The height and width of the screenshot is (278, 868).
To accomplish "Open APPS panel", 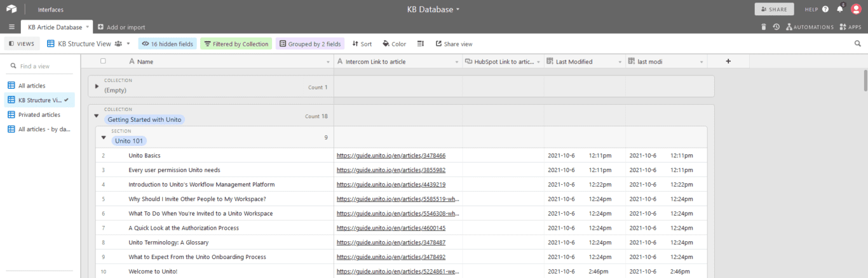I will (x=851, y=27).
